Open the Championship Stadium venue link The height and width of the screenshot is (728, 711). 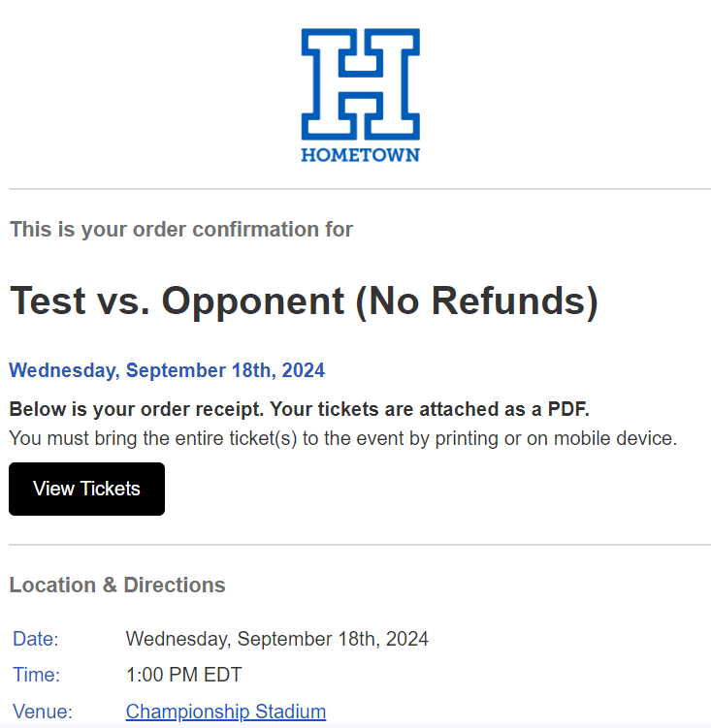tap(225, 712)
